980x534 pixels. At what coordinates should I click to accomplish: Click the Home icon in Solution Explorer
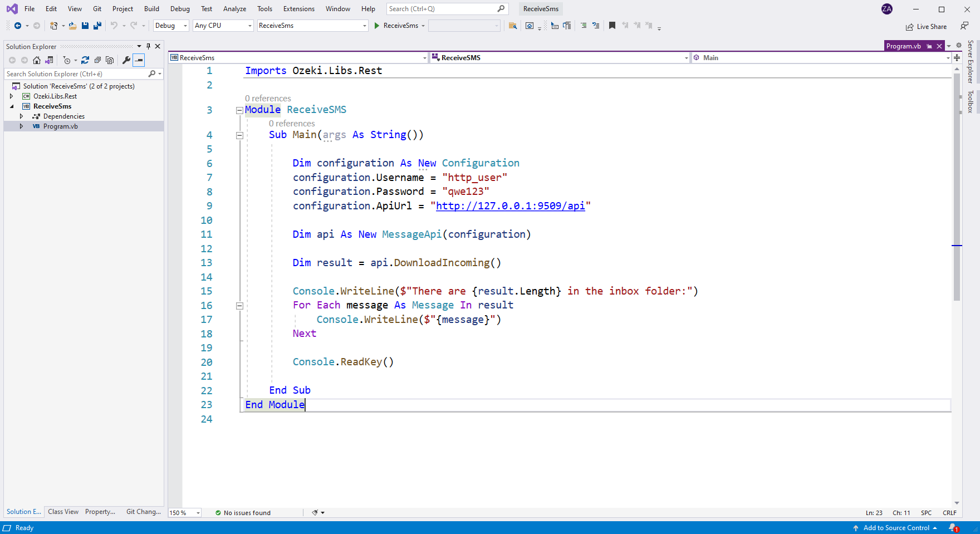click(x=37, y=60)
